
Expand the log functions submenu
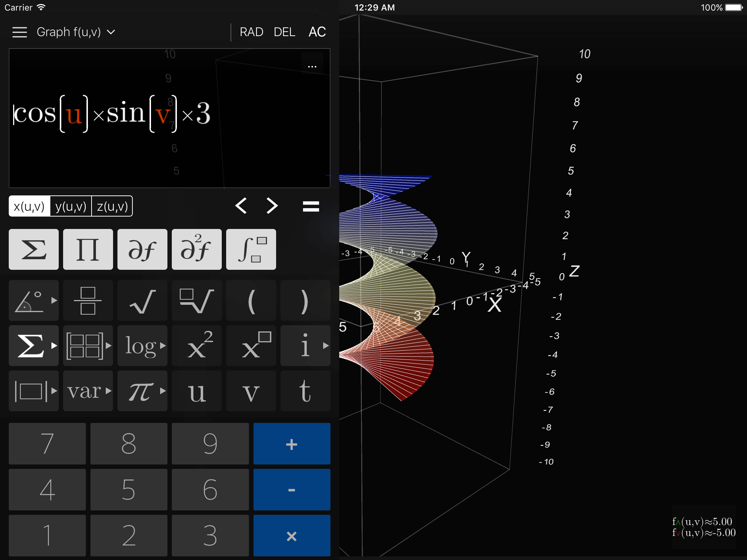142,346
